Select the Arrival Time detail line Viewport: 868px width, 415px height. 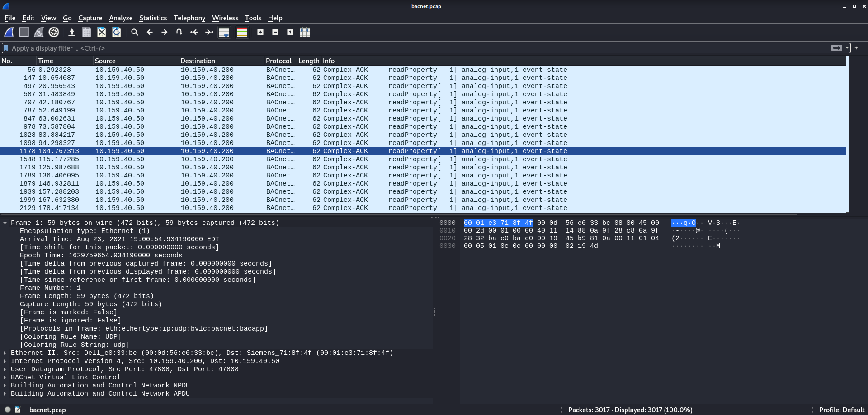click(119, 239)
